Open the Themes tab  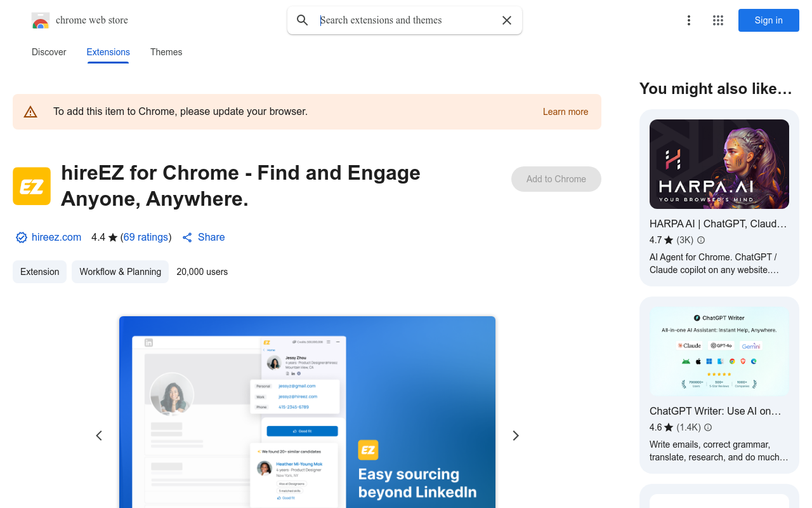pyautogui.click(x=166, y=52)
